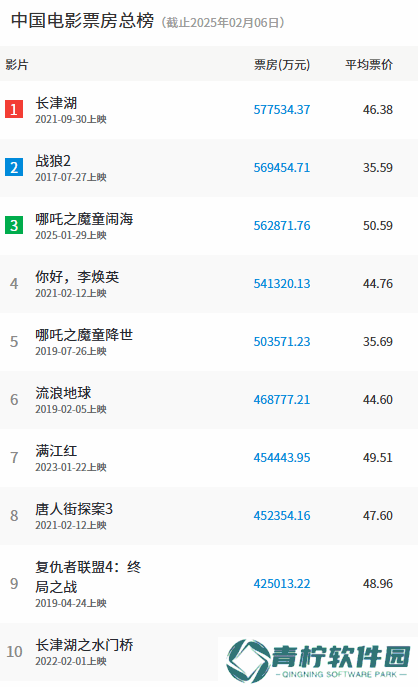The image size is (418, 687).
Task: Click release date 2021-09-30上映
Action: coord(71,119)
